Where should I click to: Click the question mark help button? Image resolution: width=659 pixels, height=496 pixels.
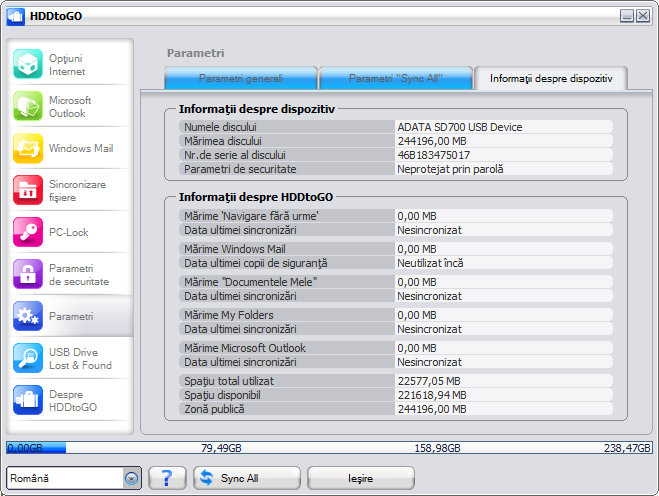point(167,478)
